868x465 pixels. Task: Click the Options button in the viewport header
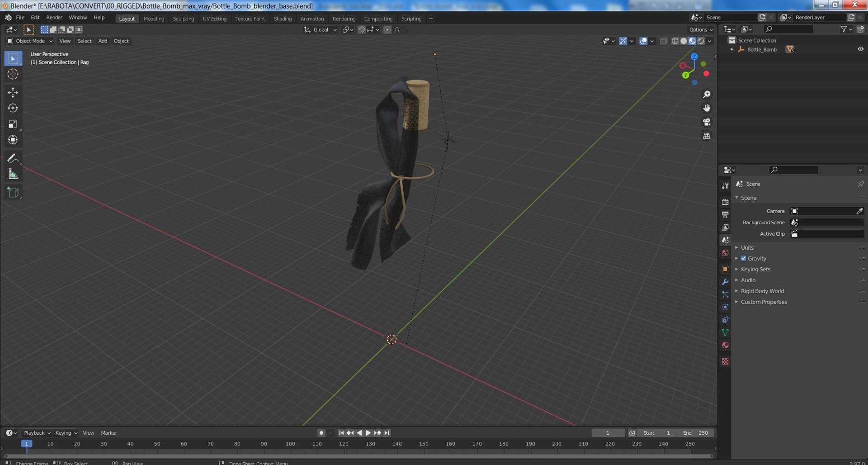click(701, 29)
